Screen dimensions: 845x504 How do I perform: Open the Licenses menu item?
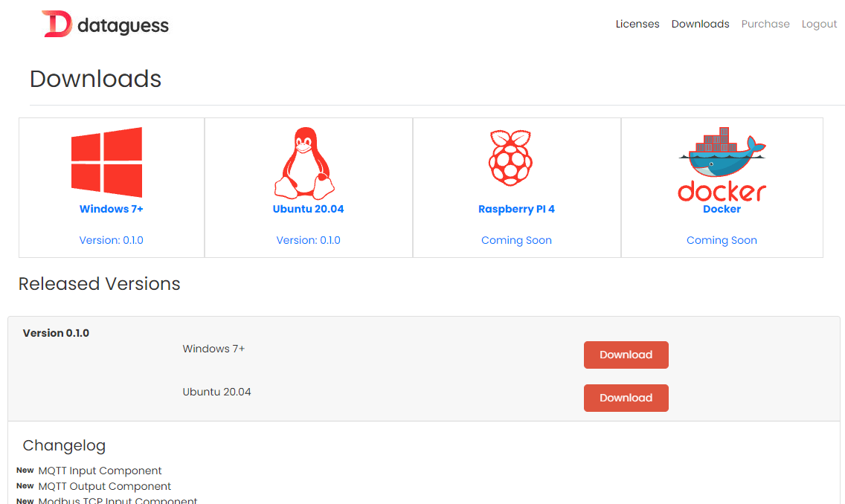click(x=637, y=25)
